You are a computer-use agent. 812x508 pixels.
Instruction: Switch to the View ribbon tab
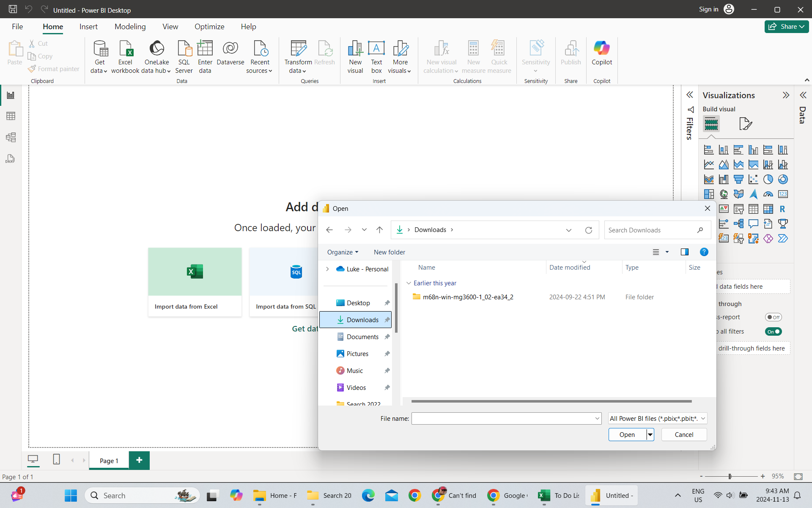coord(170,27)
